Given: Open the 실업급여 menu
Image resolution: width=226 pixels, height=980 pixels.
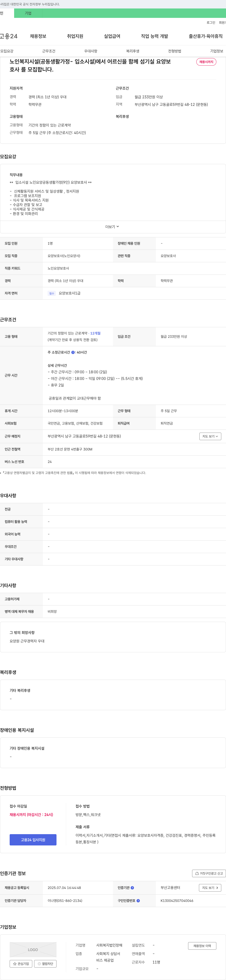Looking at the screenshot, I should [x=112, y=36].
